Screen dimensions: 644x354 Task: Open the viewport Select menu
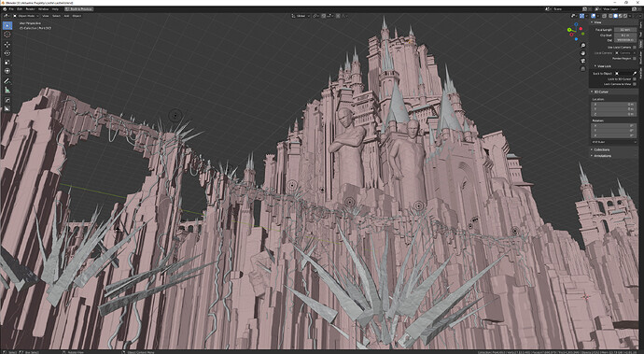click(x=56, y=16)
